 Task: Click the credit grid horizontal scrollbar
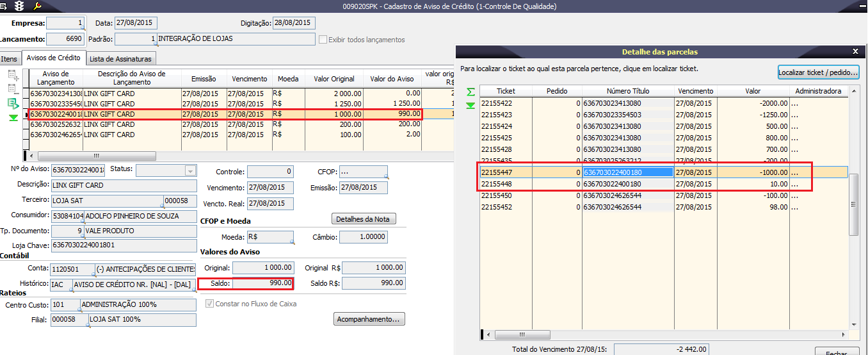click(96, 156)
